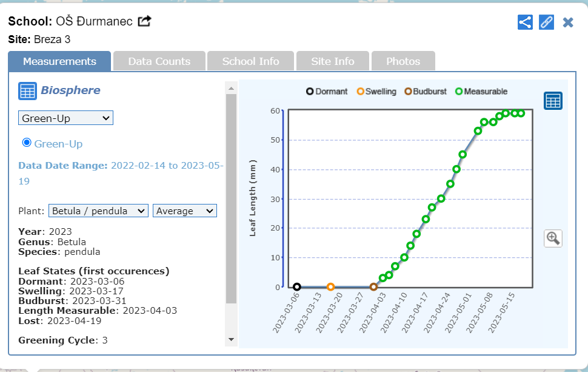
Task: Select the Green-Up radio button
Action: (26, 143)
